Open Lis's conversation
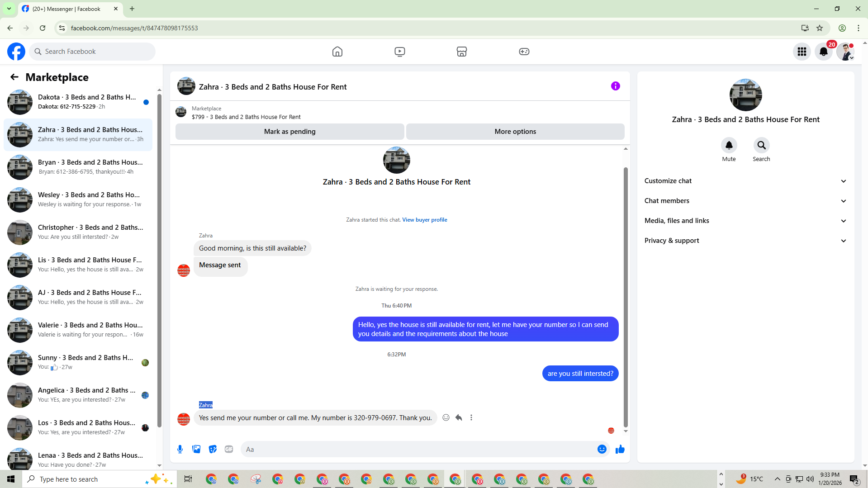The image size is (868, 488). pos(78,265)
